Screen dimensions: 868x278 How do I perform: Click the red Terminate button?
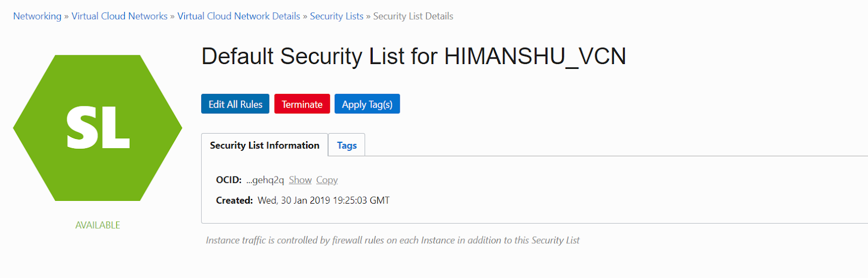[302, 104]
